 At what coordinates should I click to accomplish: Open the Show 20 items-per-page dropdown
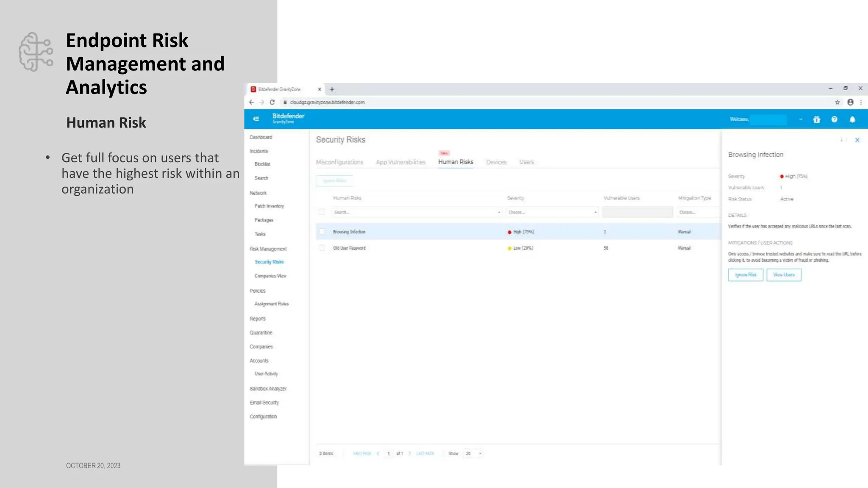[x=473, y=453]
